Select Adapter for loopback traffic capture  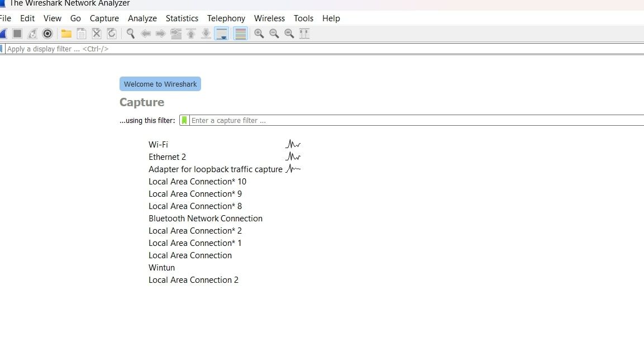point(215,169)
